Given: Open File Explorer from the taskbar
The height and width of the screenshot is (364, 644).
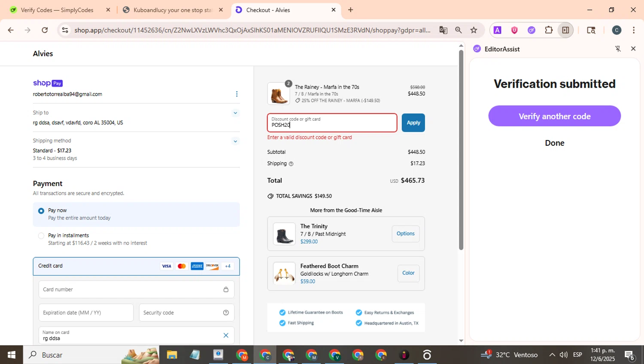Looking at the screenshot, I should point(172,355).
